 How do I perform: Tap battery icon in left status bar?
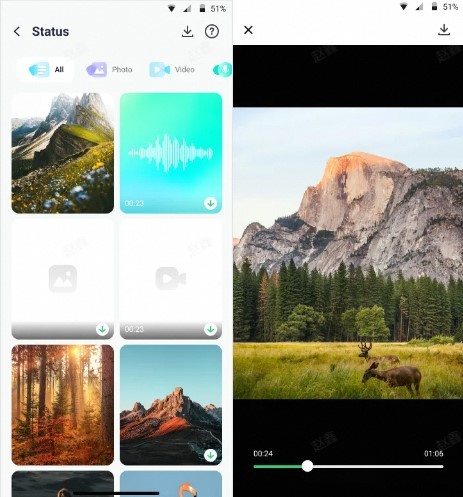[x=202, y=8]
